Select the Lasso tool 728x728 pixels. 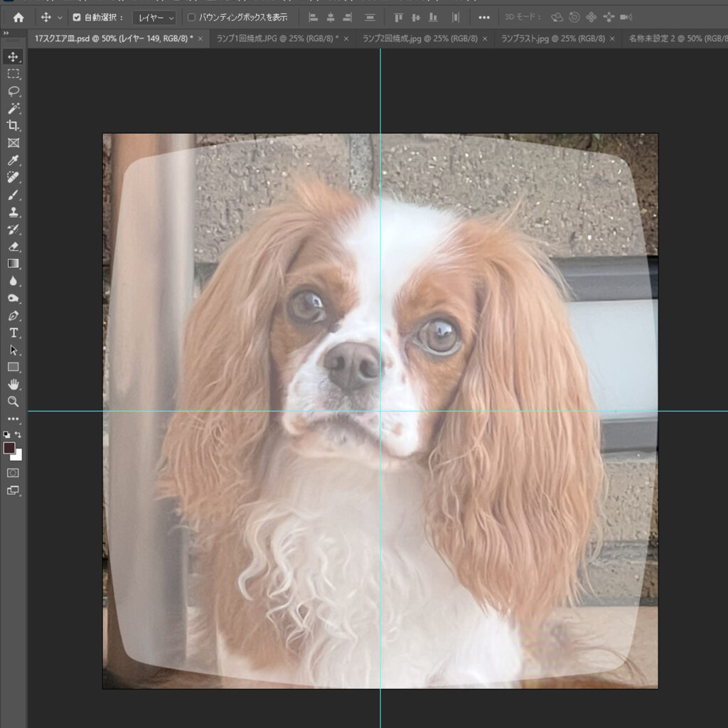[14, 91]
